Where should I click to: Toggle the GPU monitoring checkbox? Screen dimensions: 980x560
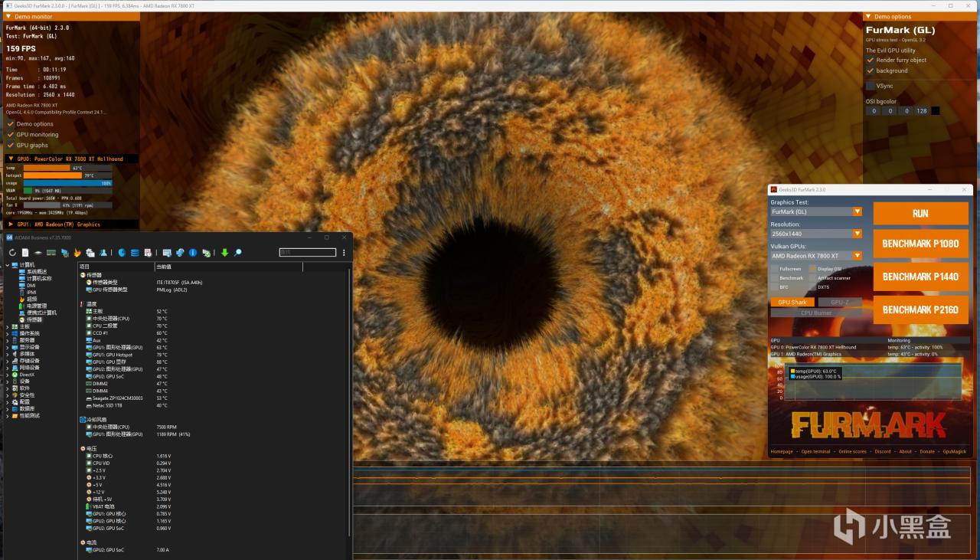click(x=11, y=135)
